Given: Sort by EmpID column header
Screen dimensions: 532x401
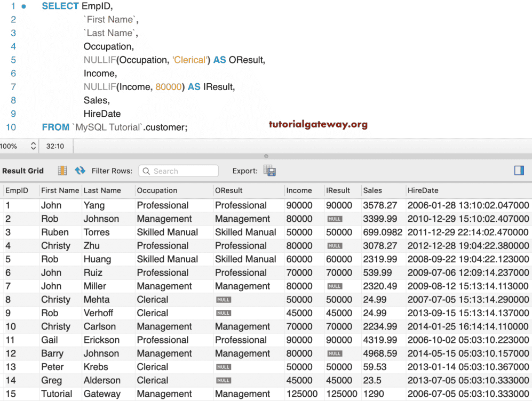Looking at the screenshot, I should (x=17, y=190).
